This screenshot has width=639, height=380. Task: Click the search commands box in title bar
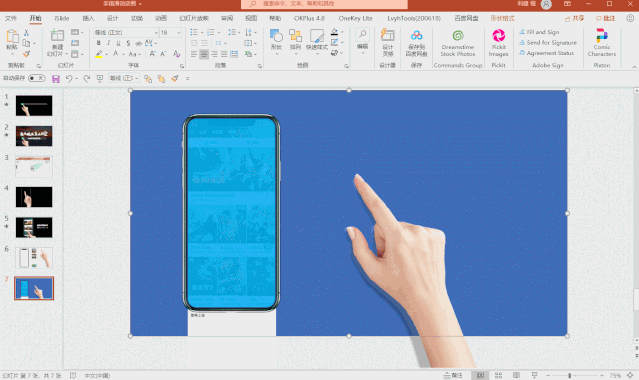tap(324, 4)
